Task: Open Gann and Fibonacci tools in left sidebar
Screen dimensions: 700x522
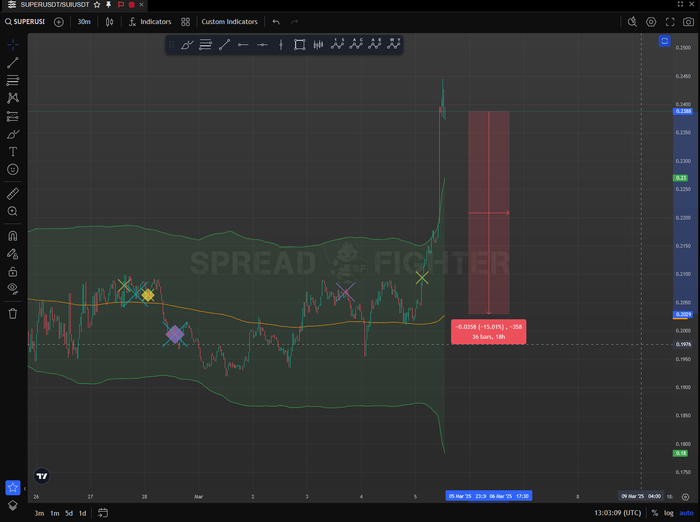Action: (13, 80)
